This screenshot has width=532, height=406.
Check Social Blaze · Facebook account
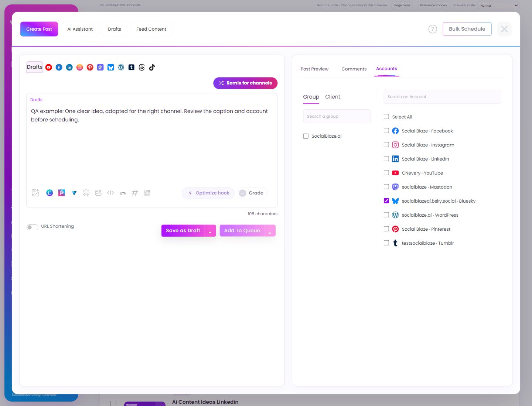(386, 131)
